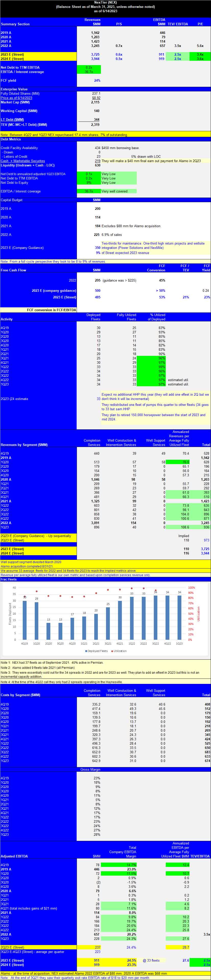This screenshot has height=980, width=211.
Task: Click the Utilization legend marker in chart
Action: point(112,651)
